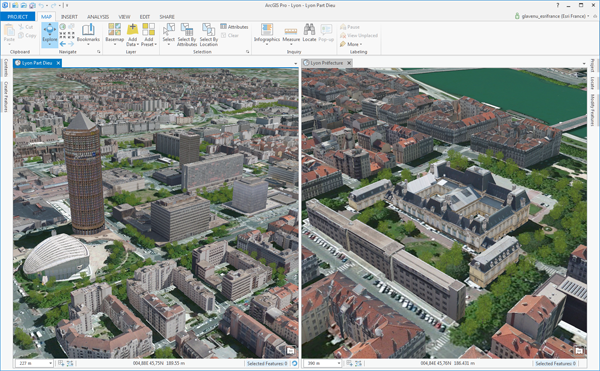Open the 227 m scale dropdown

[x=50, y=363]
